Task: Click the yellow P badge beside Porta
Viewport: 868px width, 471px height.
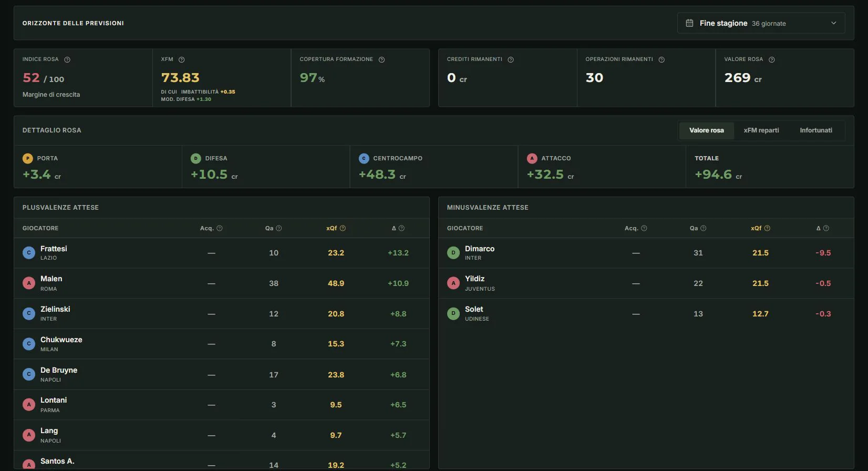Action: (28, 158)
